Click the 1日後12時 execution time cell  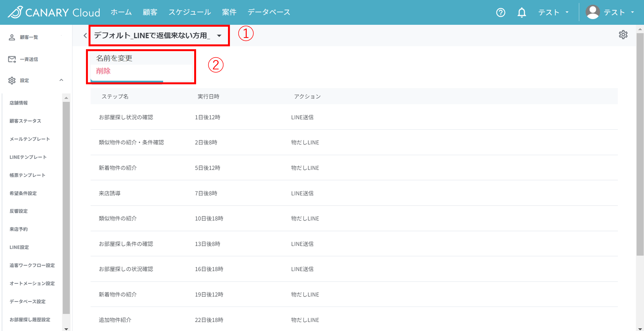click(x=207, y=117)
